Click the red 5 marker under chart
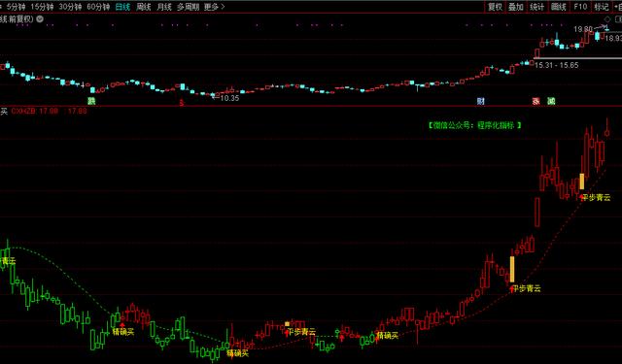Image resolution: width=622 pixels, height=364 pixels. (x=182, y=103)
